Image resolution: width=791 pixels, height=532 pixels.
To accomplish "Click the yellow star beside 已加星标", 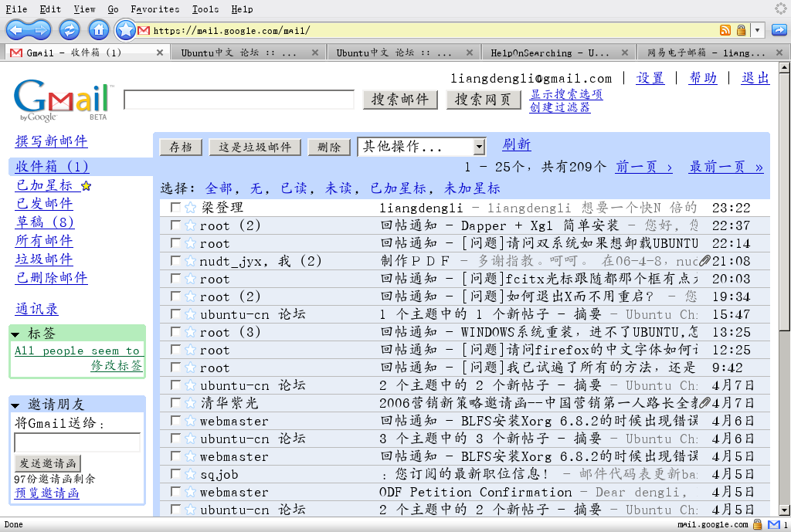I will coord(87,186).
